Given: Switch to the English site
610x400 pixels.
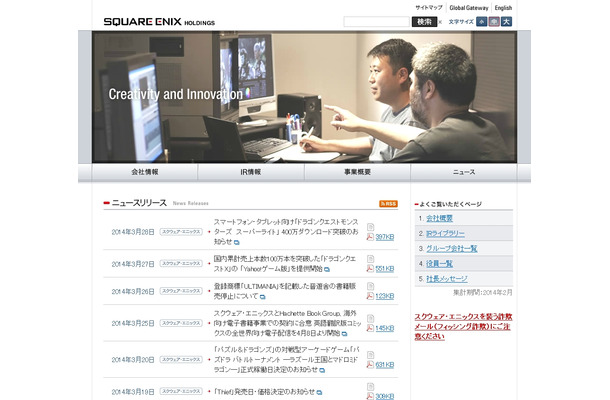Looking at the screenshot, I should [x=503, y=8].
